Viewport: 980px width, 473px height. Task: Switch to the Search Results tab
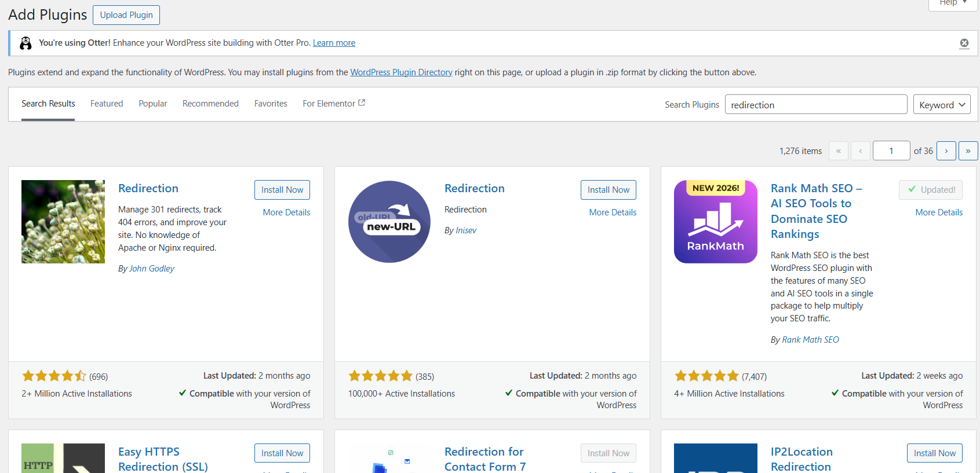(48, 104)
